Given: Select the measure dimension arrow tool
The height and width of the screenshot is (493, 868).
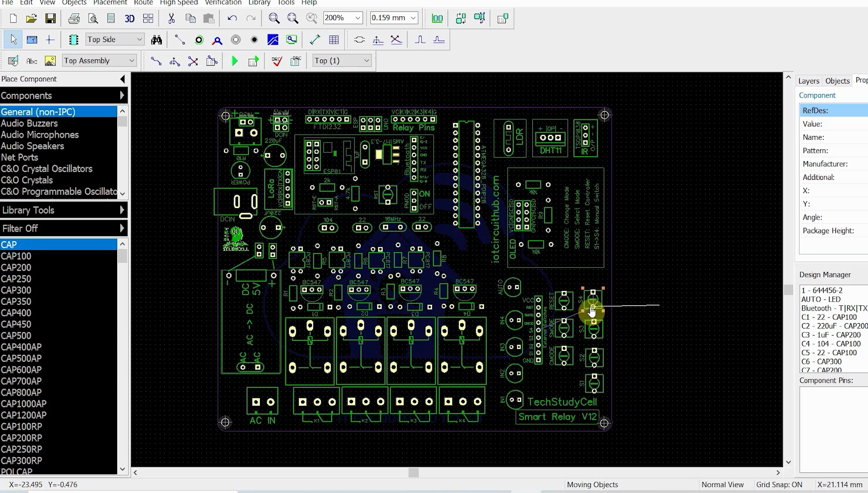Looking at the screenshot, I should tap(315, 40).
